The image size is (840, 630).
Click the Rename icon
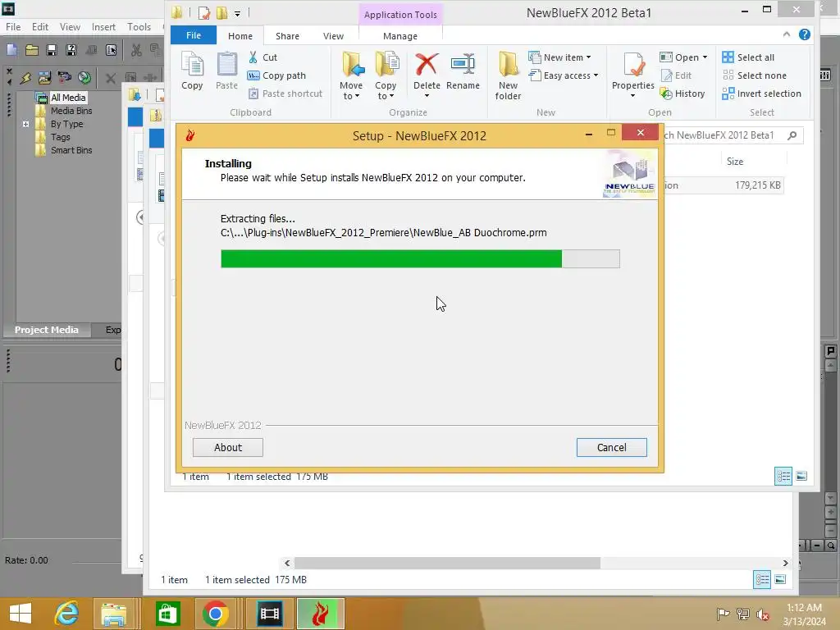point(463,71)
